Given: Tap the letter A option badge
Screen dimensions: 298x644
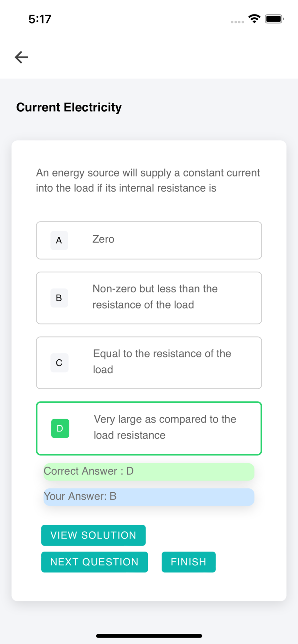Looking at the screenshot, I should click(x=59, y=240).
